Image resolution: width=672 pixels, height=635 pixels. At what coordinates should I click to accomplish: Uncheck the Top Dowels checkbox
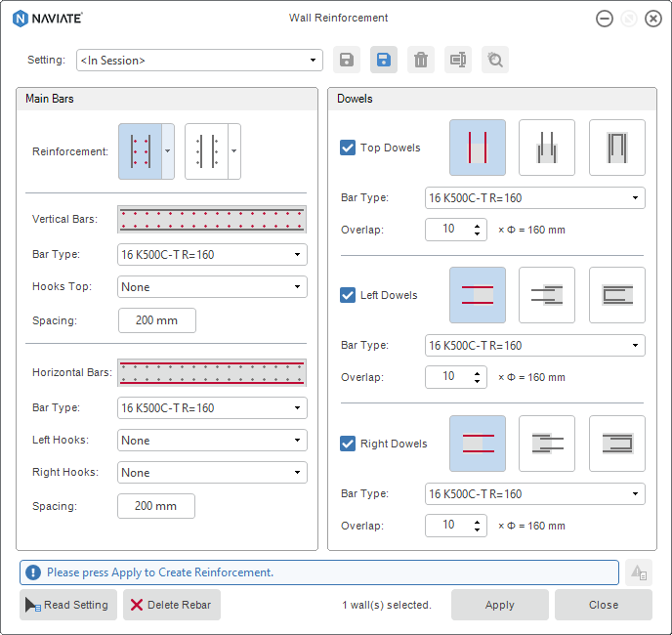[348, 148]
